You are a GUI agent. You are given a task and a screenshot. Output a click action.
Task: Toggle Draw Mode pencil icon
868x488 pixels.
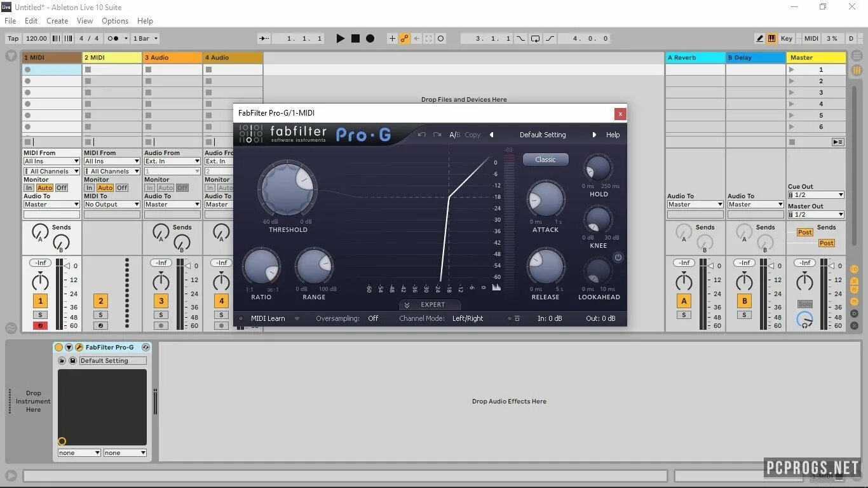pos(760,38)
